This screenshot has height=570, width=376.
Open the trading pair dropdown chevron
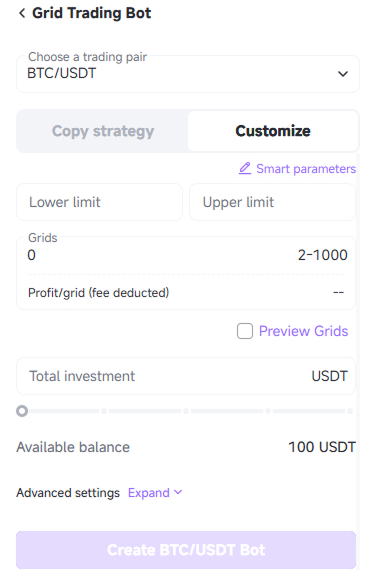pyautogui.click(x=343, y=74)
